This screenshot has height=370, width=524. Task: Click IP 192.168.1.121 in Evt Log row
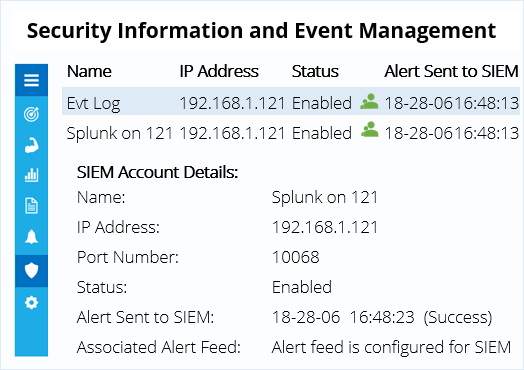(232, 103)
